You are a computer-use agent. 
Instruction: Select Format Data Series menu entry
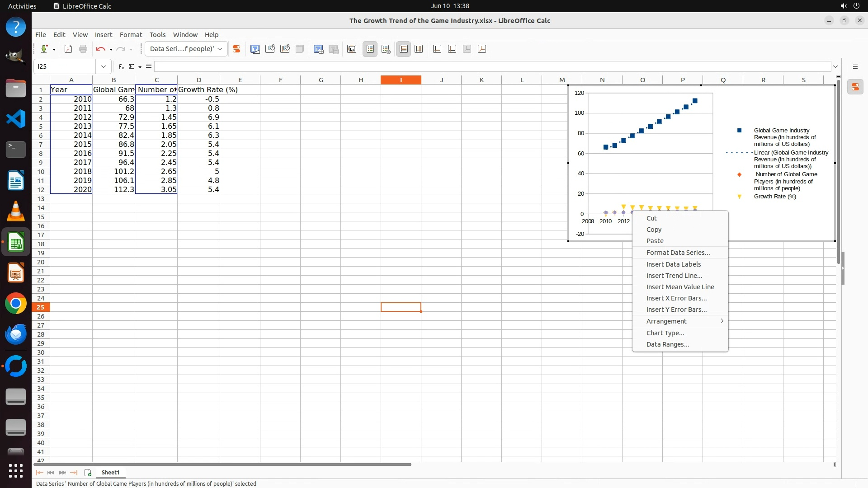coord(678,253)
